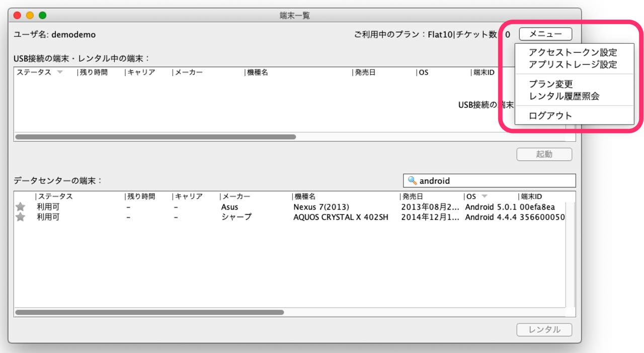The height and width of the screenshot is (353, 644).
Task: Click 利用可 status in the AQUOS CRYSTAL row
Action: (x=48, y=217)
